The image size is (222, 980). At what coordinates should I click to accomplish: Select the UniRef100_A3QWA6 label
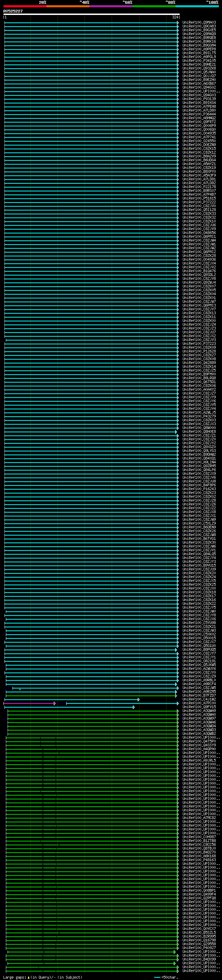tap(199, 722)
